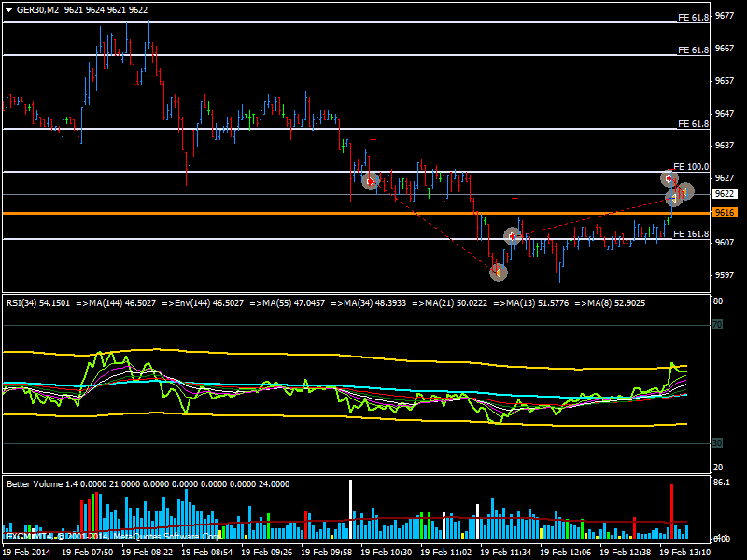The height and width of the screenshot is (560, 747).
Task: Select the topmost FE 61.8 label
Action: click(693, 18)
